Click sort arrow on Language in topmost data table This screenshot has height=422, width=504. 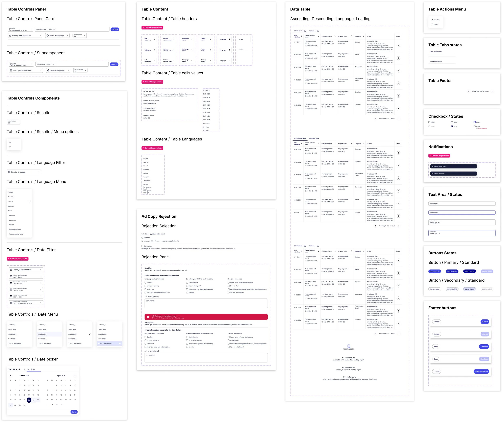[x=363, y=36]
